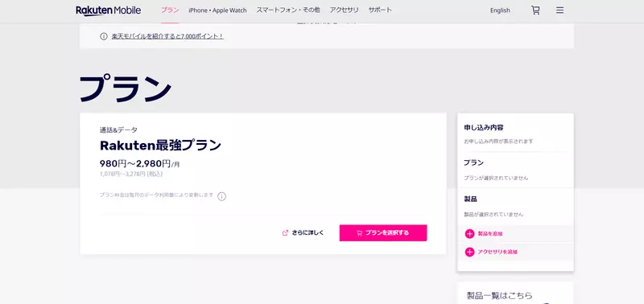Click info icon beside plan fee note
The width and height of the screenshot is (644, 304).
222,196
